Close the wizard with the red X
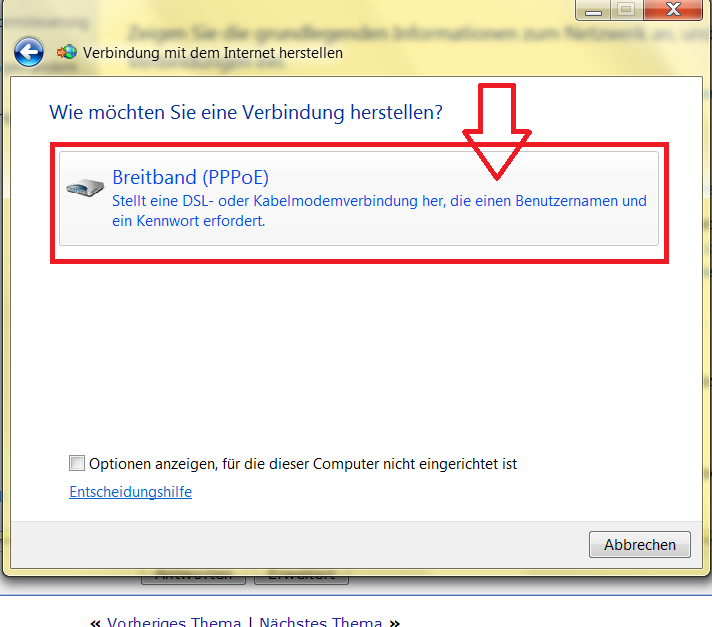This screenshot has height=627, width=712. click(673, 10)
